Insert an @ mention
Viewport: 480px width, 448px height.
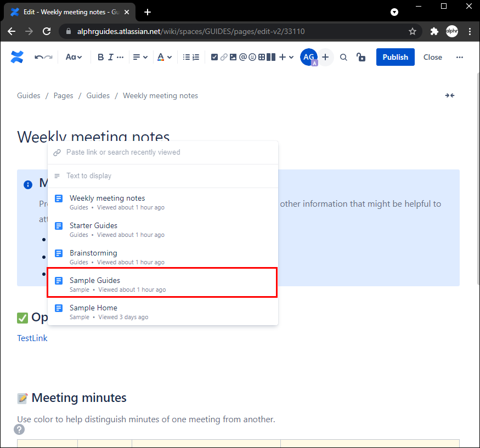pyautogui.click(x=243, y=57)
